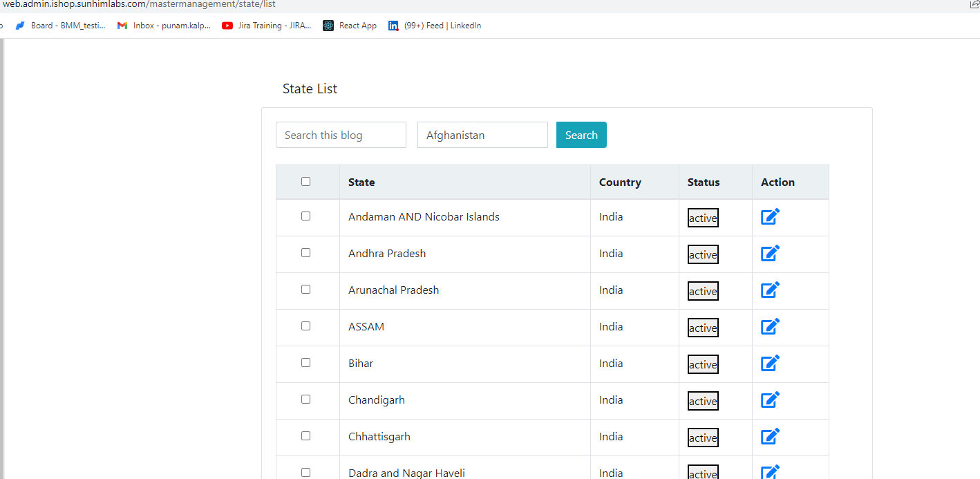The height and width of the screenshot is (479, 980).
Task: Tick the Chandigarh row checkbox
Action: pyautogui.click(x=305, y=400)
